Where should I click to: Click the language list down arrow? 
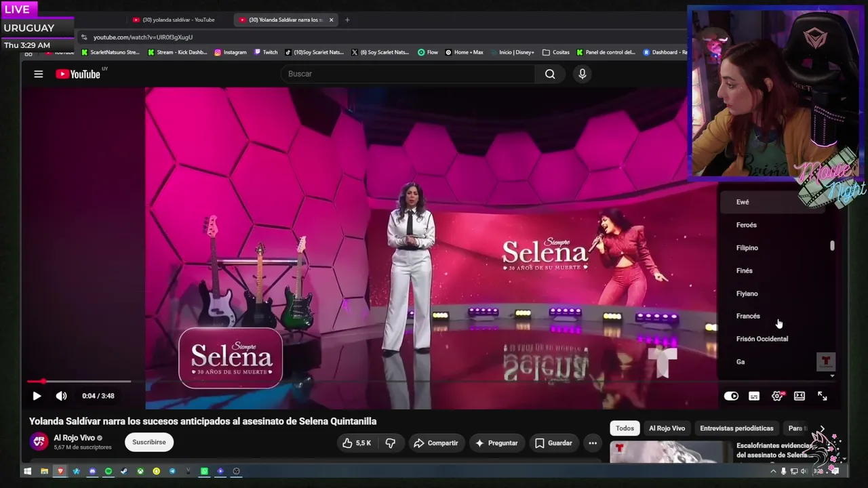point(832,375)
